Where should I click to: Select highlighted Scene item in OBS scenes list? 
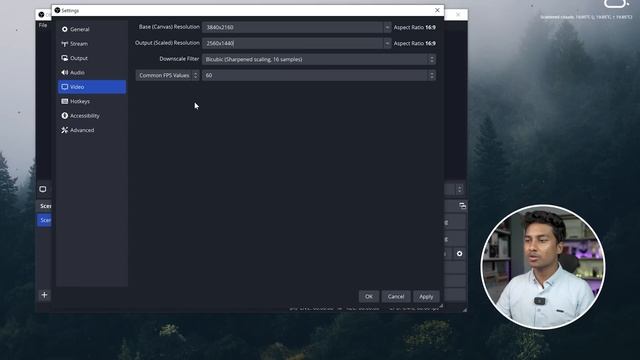tap(44, 220)
